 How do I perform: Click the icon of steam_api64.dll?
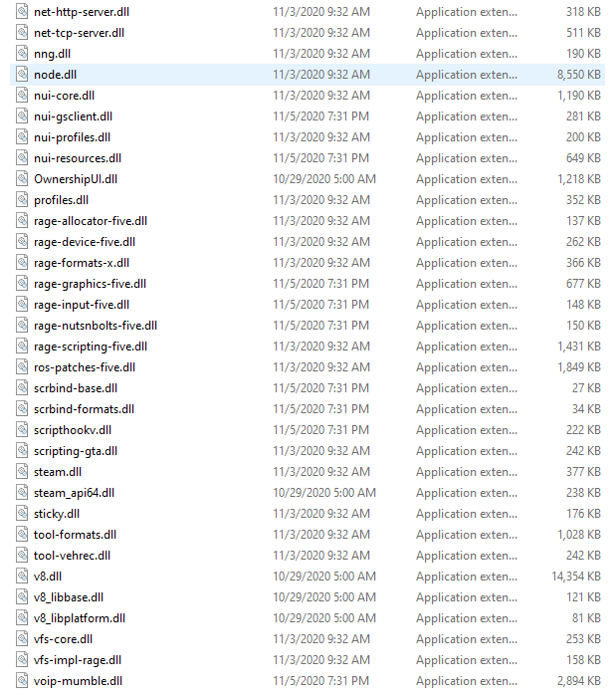pos(22,492)
